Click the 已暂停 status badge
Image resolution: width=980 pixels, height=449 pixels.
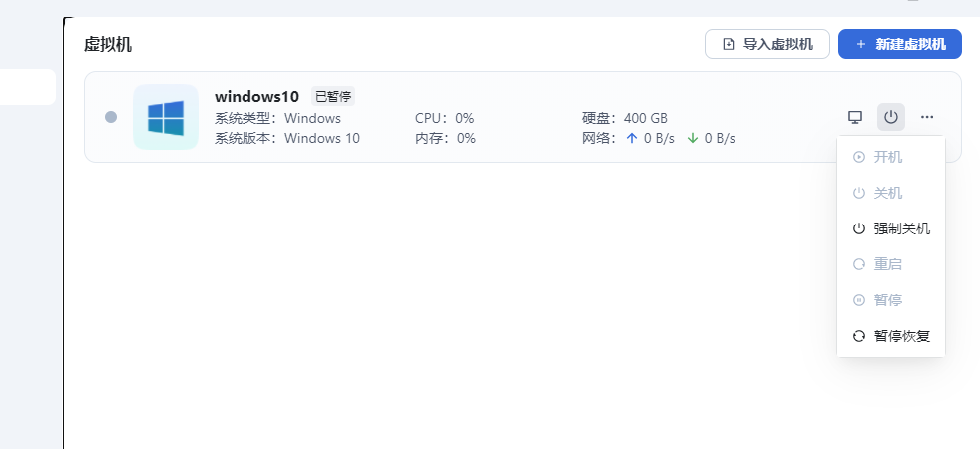333,97
